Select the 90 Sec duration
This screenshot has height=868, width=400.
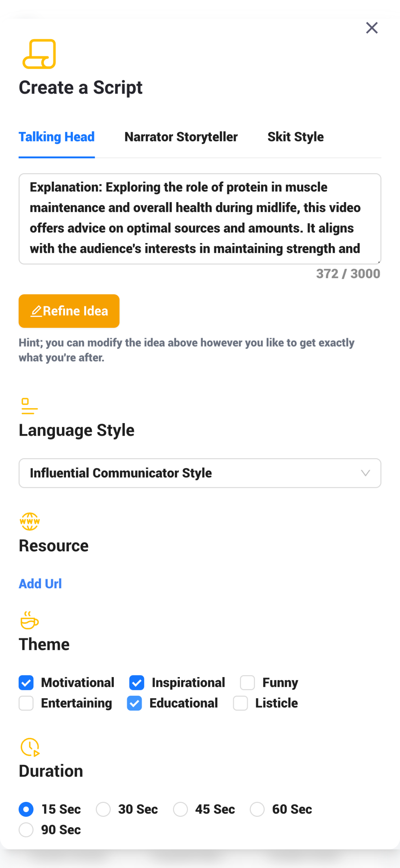pyautogui.click(x=26, y=830)
